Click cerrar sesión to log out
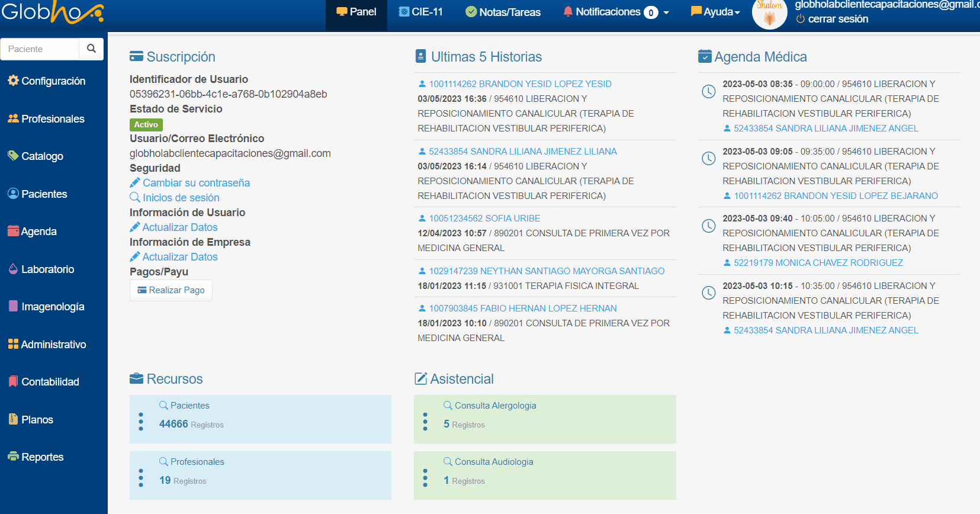 [837, 19]
